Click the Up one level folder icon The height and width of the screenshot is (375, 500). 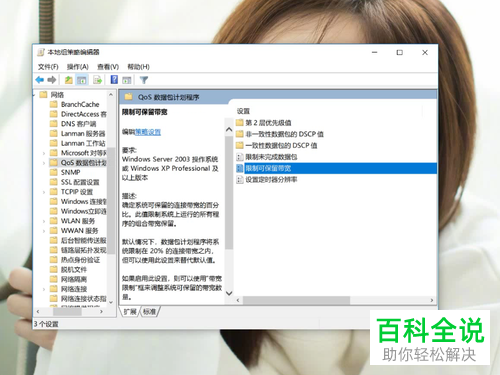69,80
